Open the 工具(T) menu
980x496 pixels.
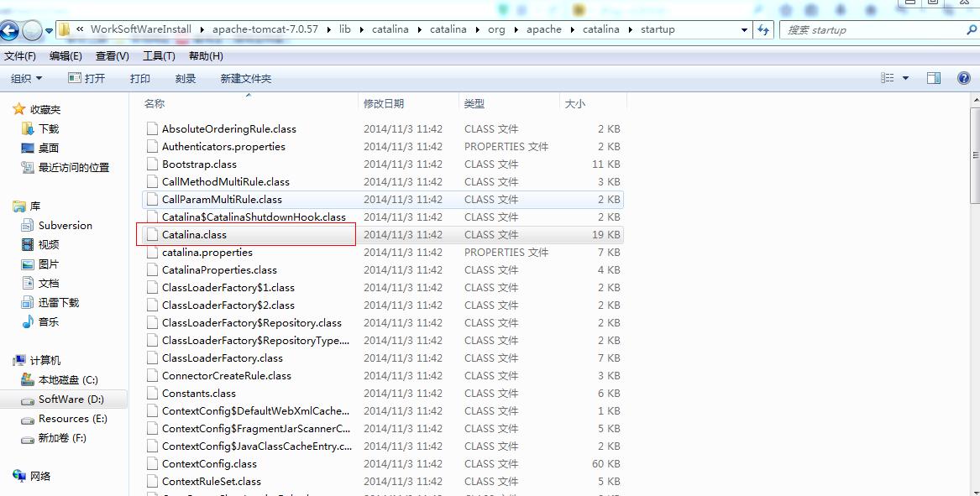pyautogui.click(x=159, y=56)
